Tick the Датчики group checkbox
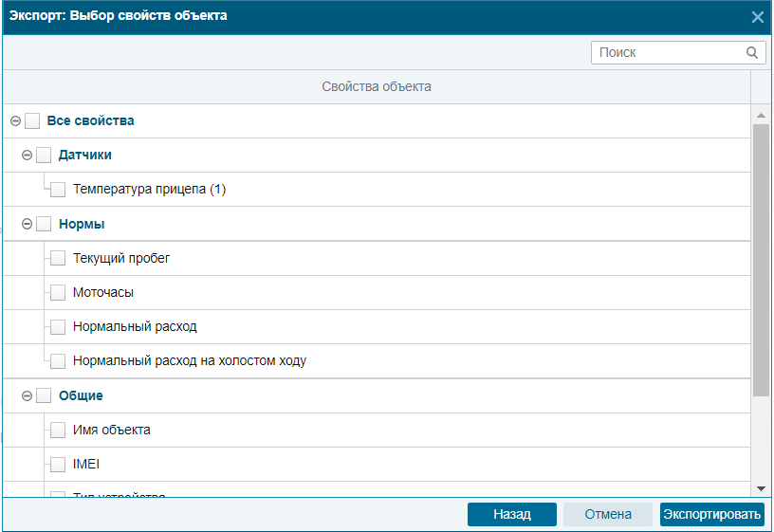 [x=44, y=155]
